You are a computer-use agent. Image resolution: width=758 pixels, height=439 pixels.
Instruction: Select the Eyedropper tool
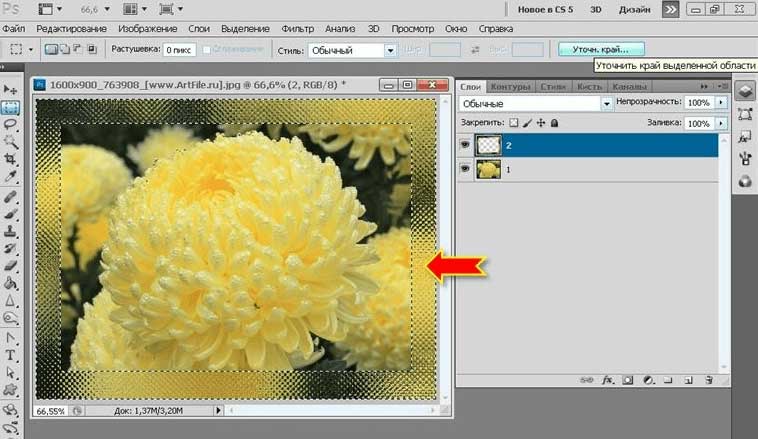coord(11,176)
